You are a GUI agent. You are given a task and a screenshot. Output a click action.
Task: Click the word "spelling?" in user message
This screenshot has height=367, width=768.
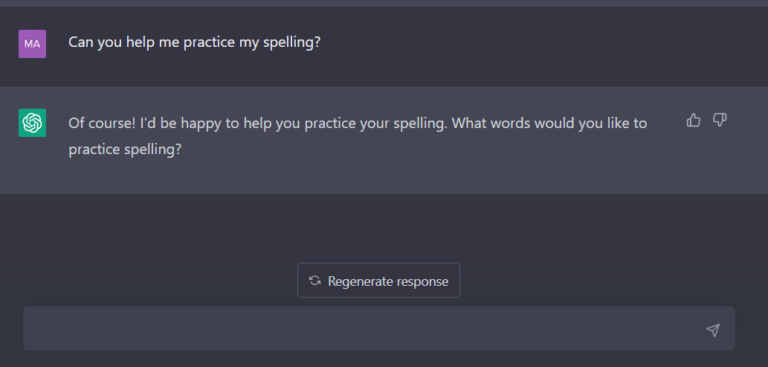point(292,43)
